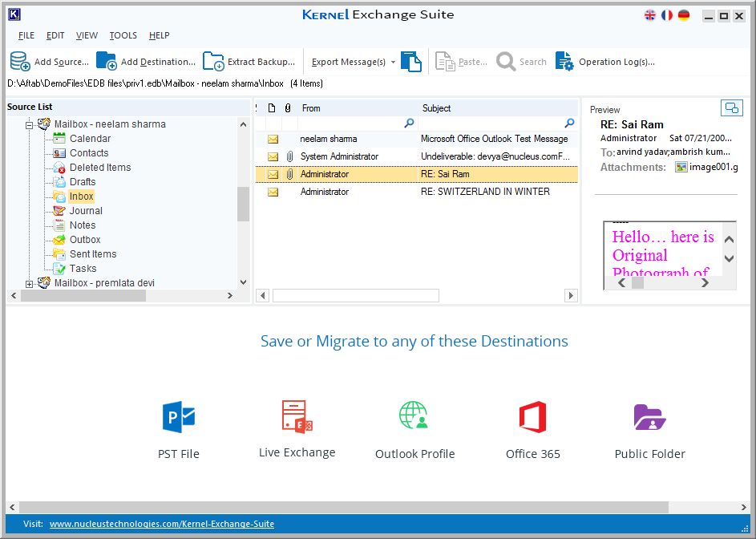Select the Deleted Items folder
This screenshot has height=539, width=756.
(x=100, y=168)
